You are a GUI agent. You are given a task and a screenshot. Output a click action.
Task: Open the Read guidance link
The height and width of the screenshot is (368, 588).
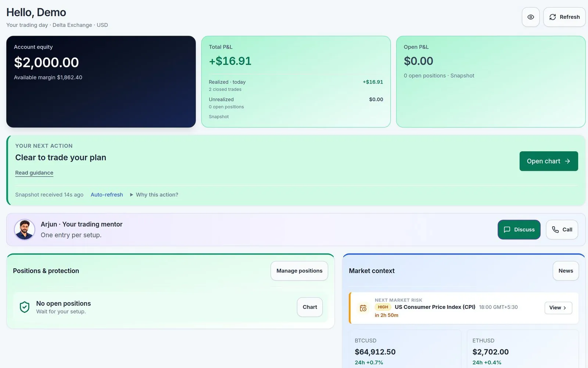click(34, 173)
